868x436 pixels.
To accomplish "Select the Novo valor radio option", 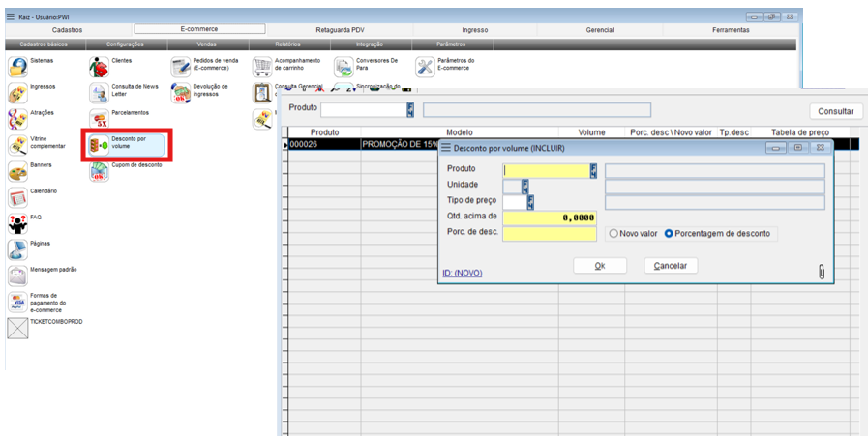I will click(x=614, y=234).
